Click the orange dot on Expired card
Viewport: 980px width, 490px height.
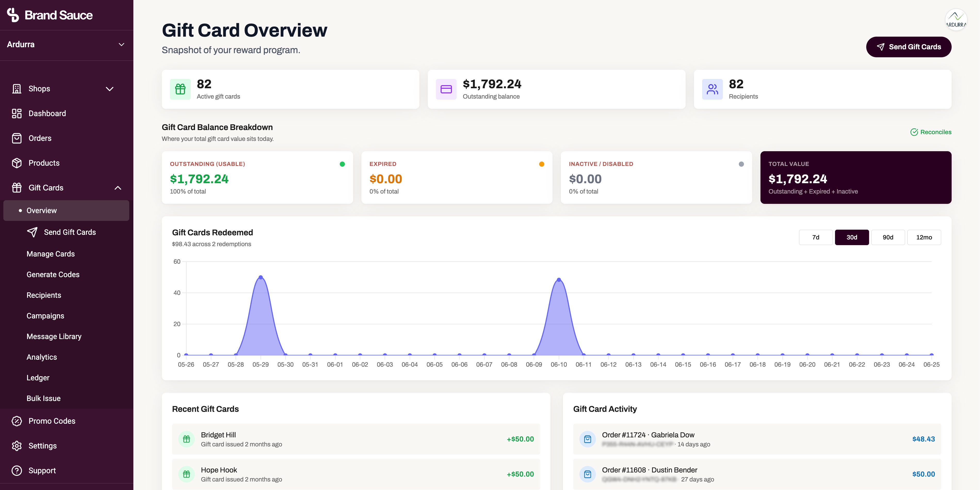(541, 164)
